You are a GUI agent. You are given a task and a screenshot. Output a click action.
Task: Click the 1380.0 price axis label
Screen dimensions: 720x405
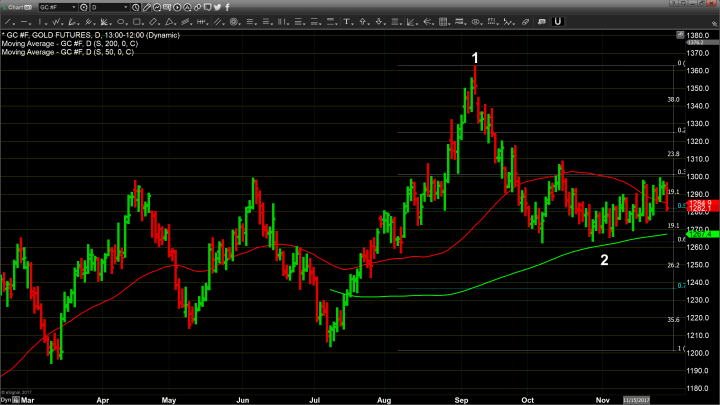click(697, 35)
